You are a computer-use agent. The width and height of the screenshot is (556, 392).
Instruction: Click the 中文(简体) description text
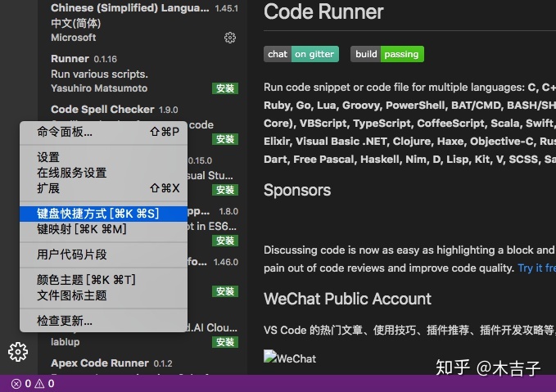click(76, 23)
